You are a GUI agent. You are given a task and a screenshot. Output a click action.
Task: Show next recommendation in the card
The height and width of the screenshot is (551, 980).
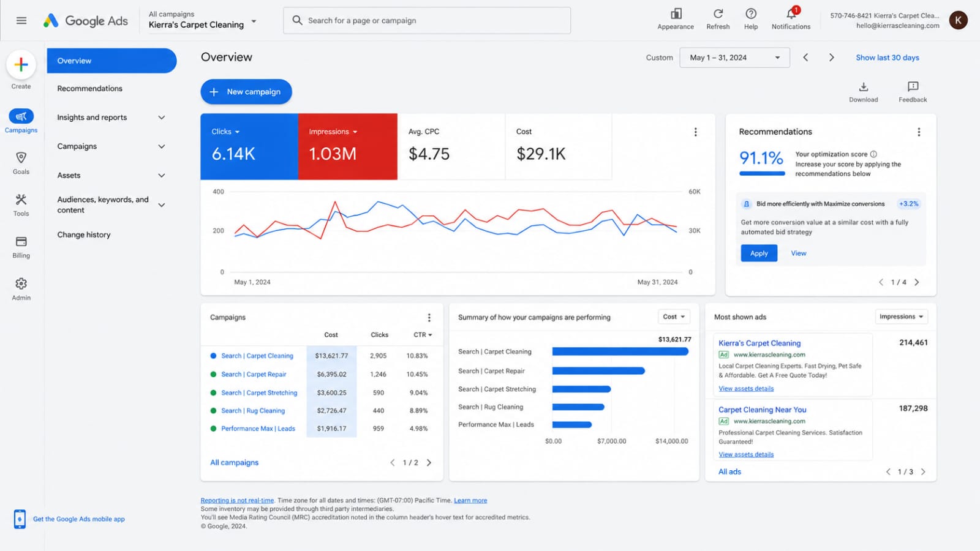click(917, 282)
